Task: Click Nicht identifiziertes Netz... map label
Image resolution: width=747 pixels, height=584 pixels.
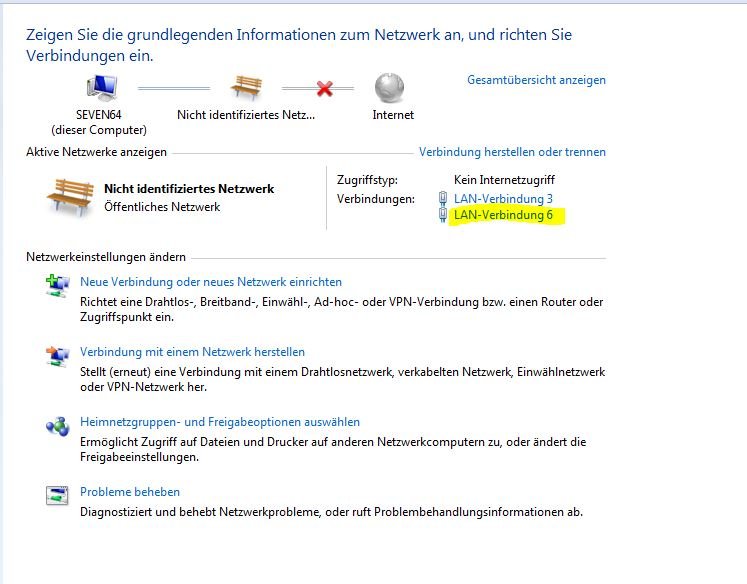Action: 246,115
